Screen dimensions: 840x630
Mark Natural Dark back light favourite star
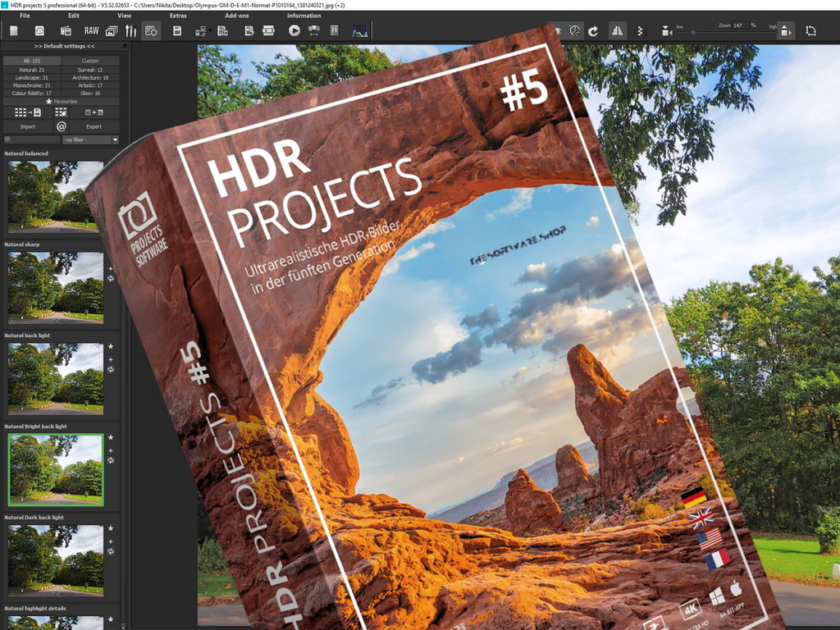(111, 529)
